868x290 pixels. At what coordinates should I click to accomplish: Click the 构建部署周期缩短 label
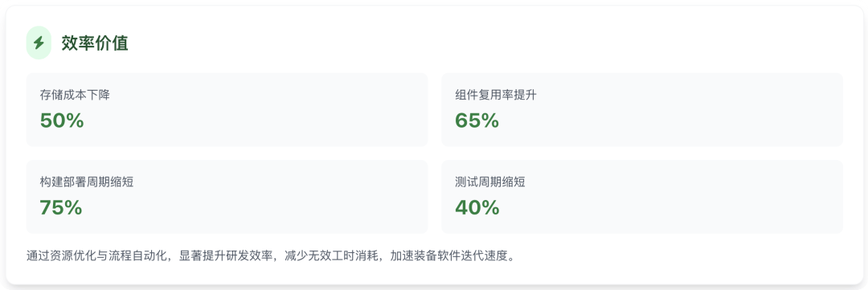point(86,182)
